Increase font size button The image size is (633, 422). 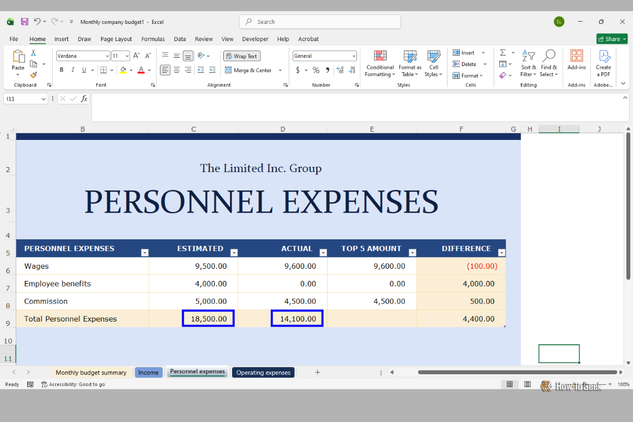pos(136,56)
